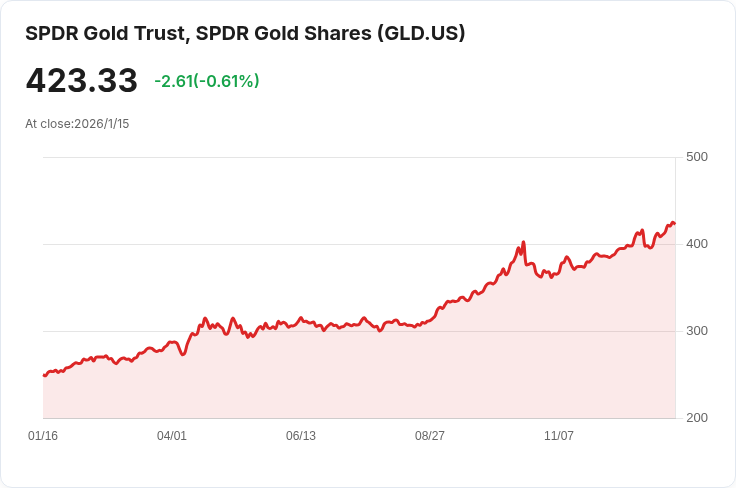Click the price dip just right of 04/01
This screenshot has width=736, height=488.
(182, 354)
